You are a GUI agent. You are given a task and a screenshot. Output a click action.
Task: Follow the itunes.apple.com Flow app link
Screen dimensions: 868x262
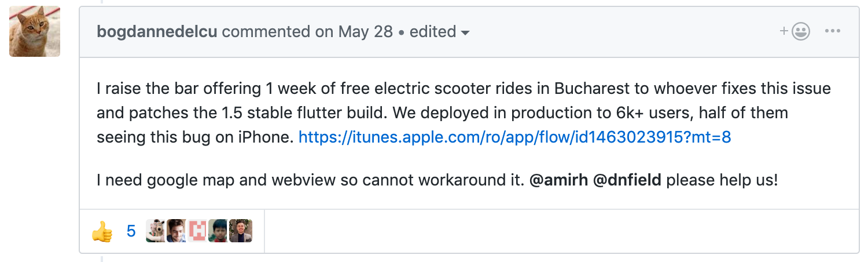tap(515, 137)
